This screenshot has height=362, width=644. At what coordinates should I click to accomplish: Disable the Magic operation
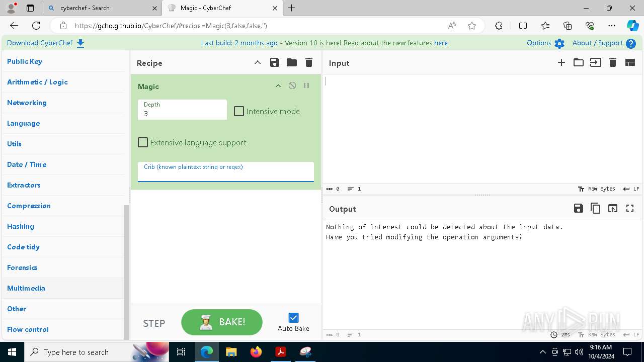(x=292, y=85)
